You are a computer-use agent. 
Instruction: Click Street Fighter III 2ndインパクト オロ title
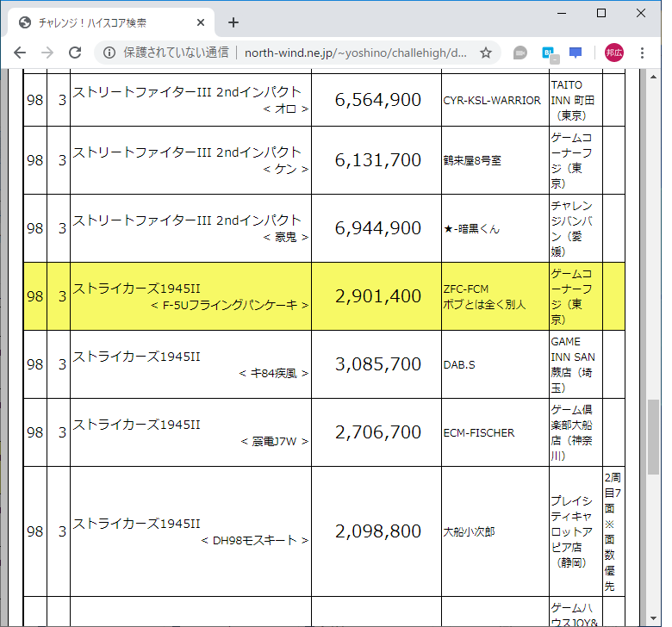click(190, 100)
